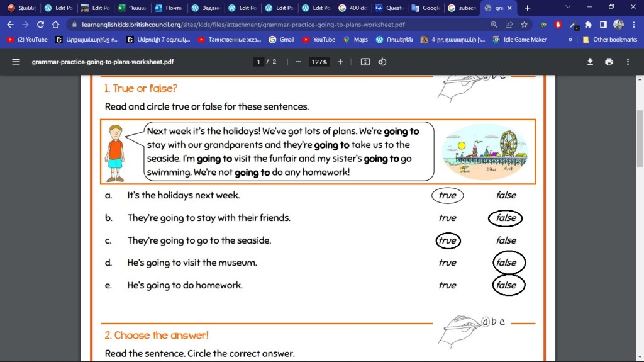644x362 pixels.
Task: Click the page number input field
Action: tap(258, 62)
